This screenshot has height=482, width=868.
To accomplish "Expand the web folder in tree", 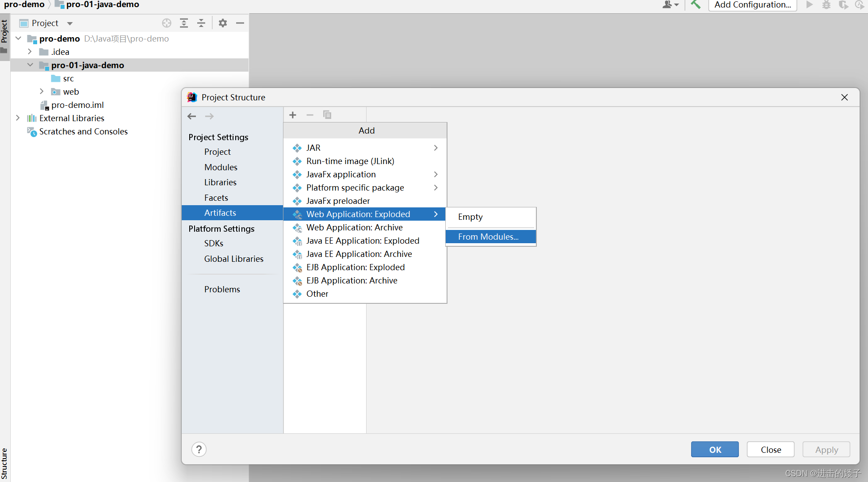I will click(42, 92).
